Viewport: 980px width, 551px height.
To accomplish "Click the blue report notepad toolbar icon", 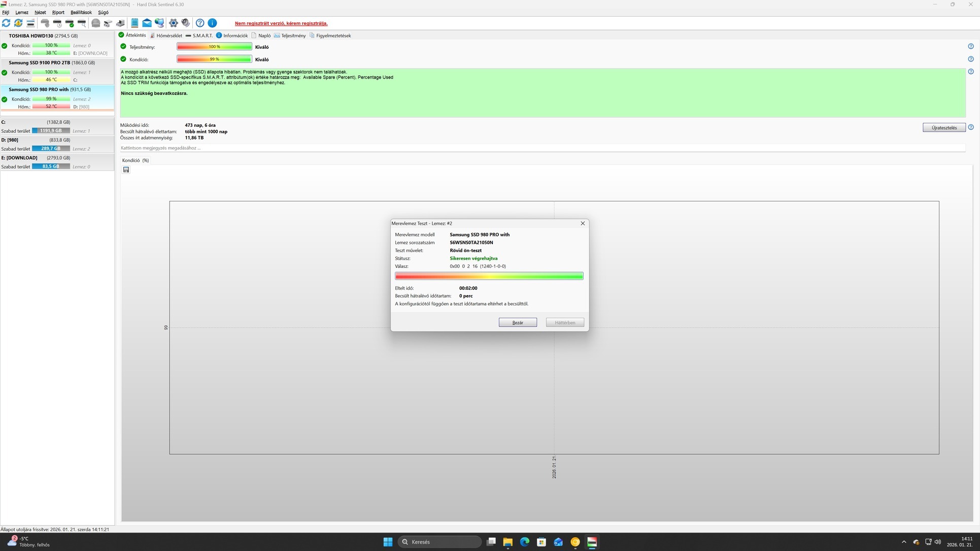I will [x=134, y=23].
